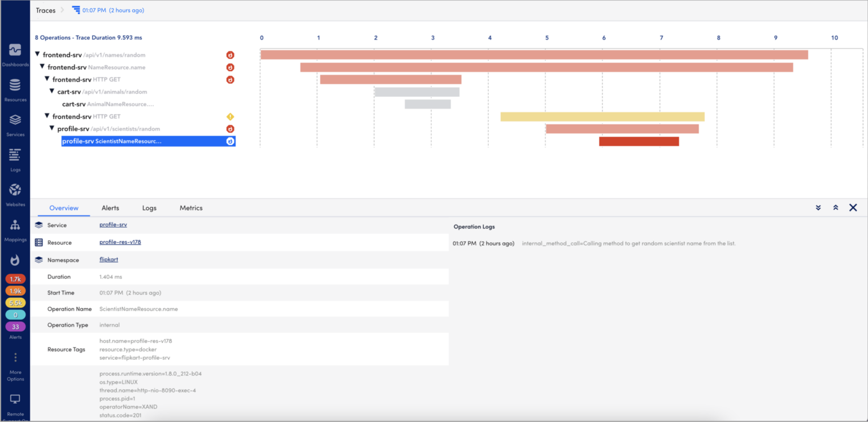Open the Websites section
Image resolution: width=868 pixels, height=422 pixels.
15,192
